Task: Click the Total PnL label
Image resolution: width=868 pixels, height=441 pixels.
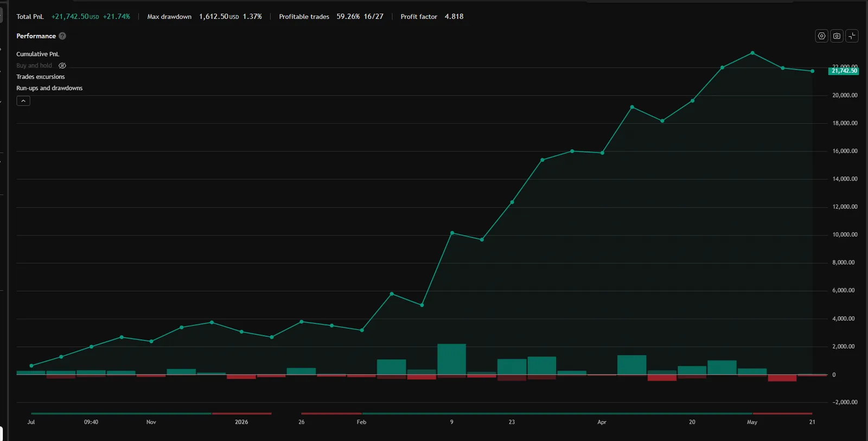Action: point(30,17)
